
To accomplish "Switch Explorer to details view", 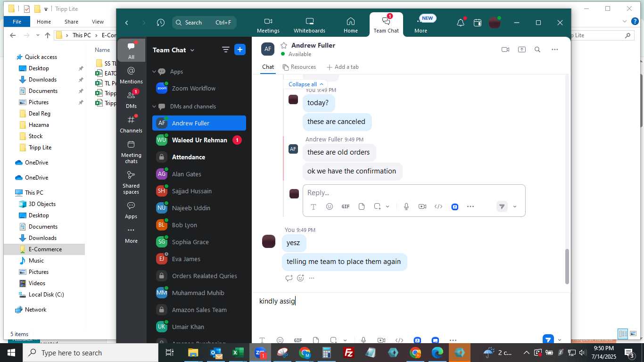I will tap(623, 334).
